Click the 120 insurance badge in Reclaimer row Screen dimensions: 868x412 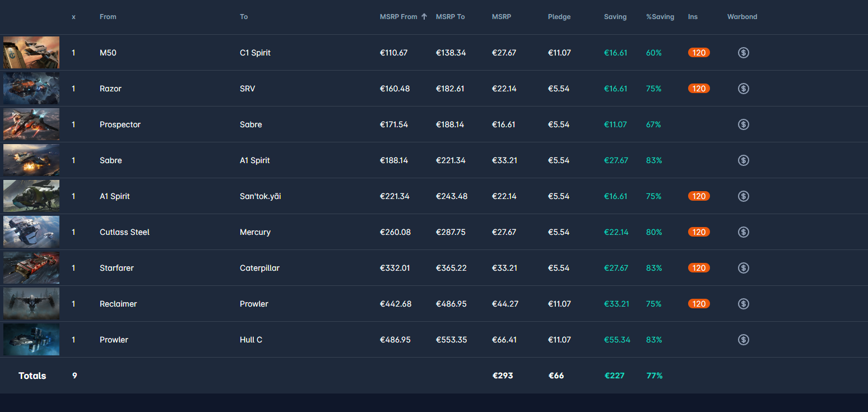point(699,304)
